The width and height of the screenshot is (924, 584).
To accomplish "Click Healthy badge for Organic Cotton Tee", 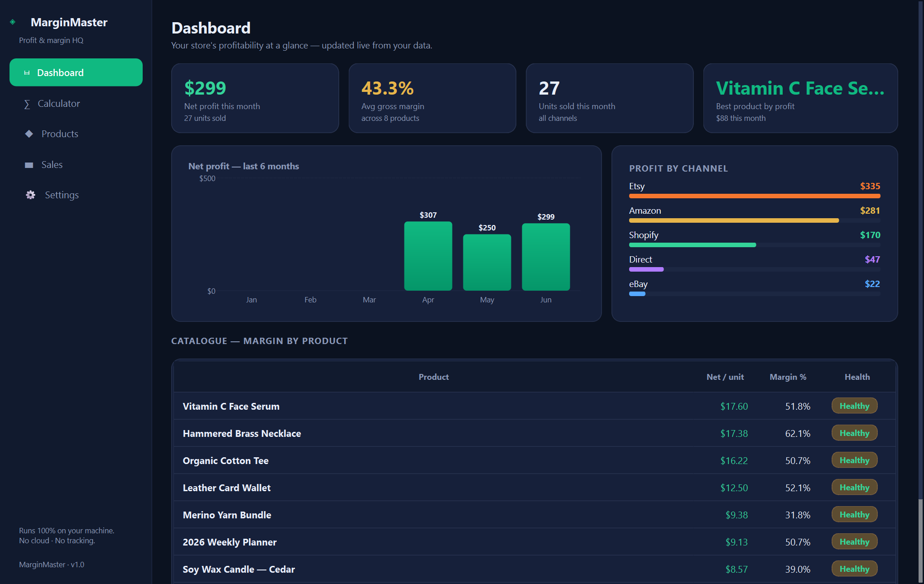I will click(854, 460).
